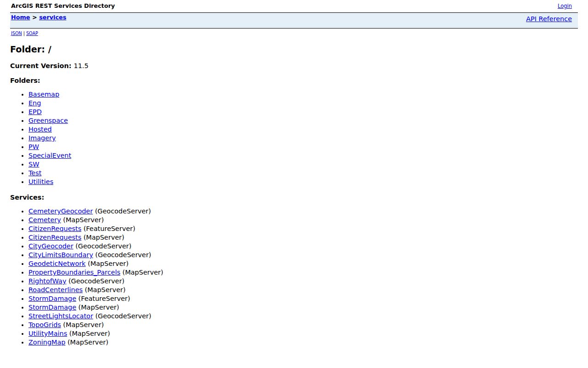Image resolution: width=588 pixels, height=368 pixels.
Task: Open StormDamage FeatureServer service
Action: (52, 299)
